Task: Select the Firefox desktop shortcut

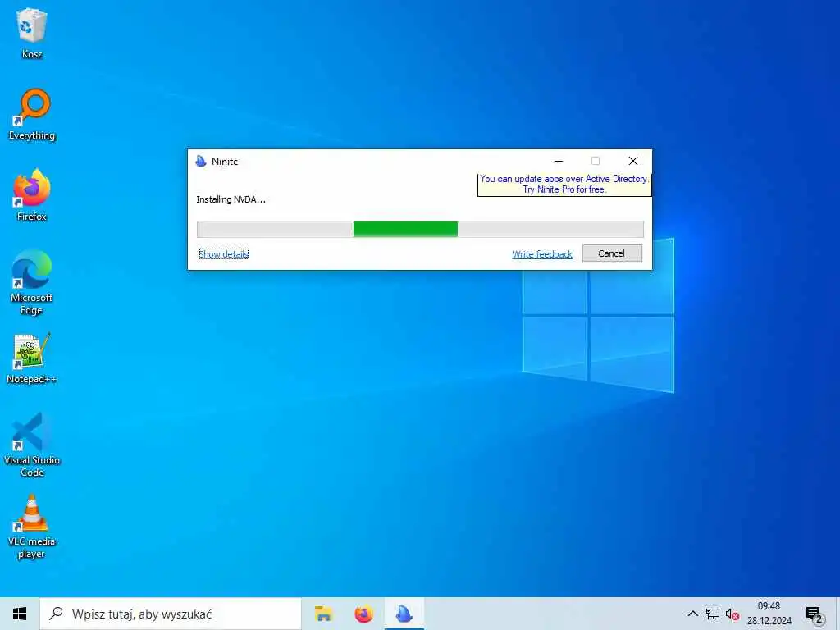Action: [32, 194]
